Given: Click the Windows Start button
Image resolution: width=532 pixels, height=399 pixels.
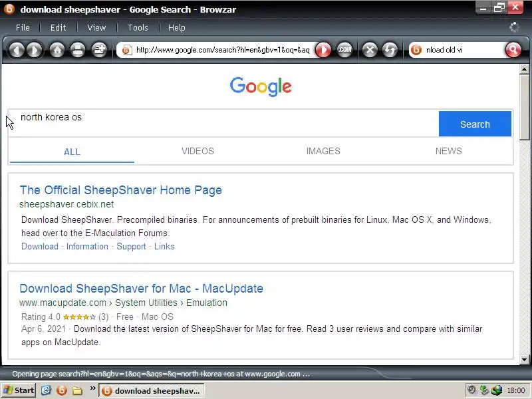Looking at the screenshot, I should click(19, 390).
